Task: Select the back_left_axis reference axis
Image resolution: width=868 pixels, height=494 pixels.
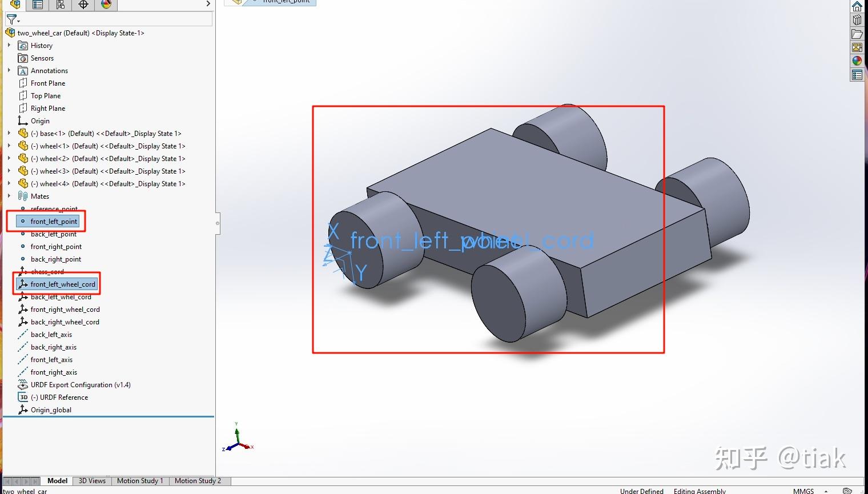Action: pos(51,334)
